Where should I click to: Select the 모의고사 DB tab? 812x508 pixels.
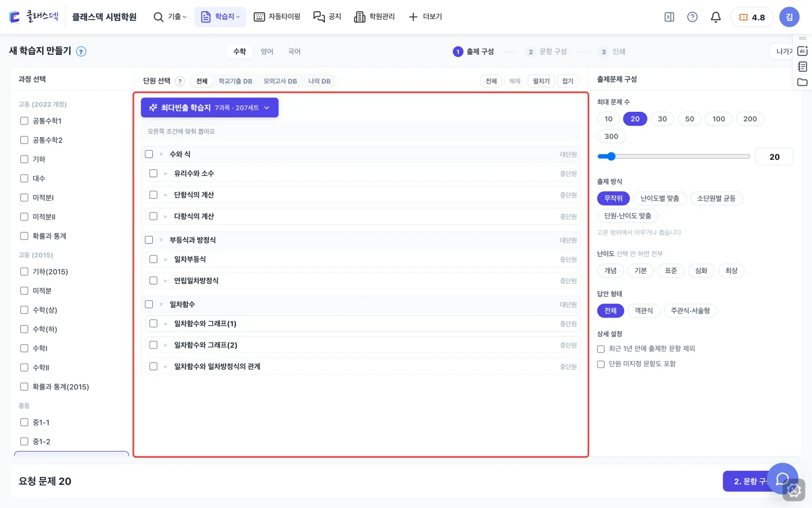[x=280, y=81]
